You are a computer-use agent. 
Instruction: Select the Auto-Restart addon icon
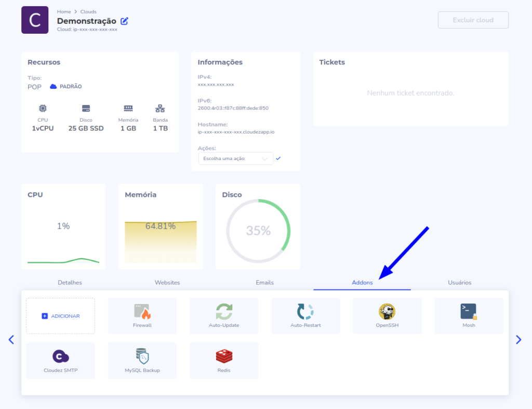click(x=305, y=312)
